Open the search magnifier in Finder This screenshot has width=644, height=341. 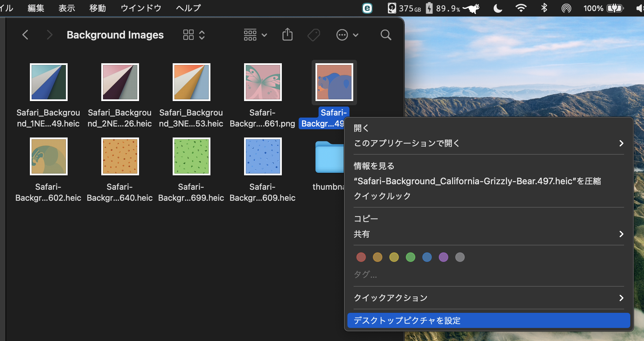pyautogui.click(x=386, y=35)
